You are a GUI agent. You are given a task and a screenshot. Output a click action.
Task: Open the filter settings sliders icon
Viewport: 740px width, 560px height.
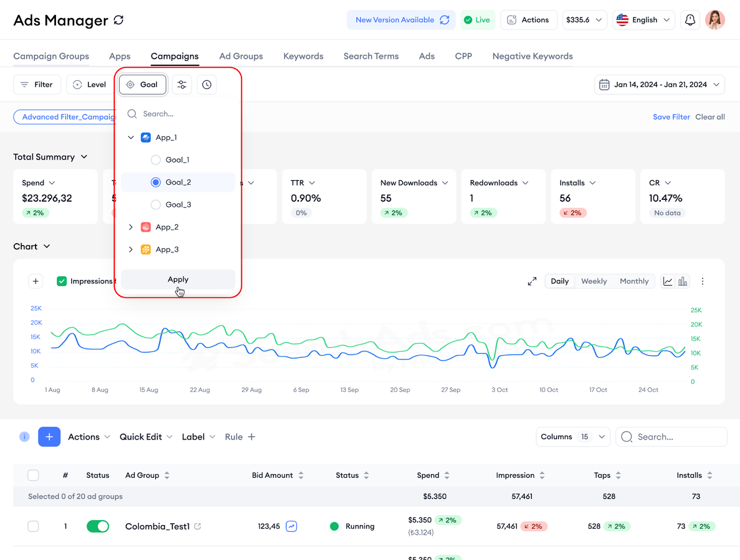click(x=182, y=85)
